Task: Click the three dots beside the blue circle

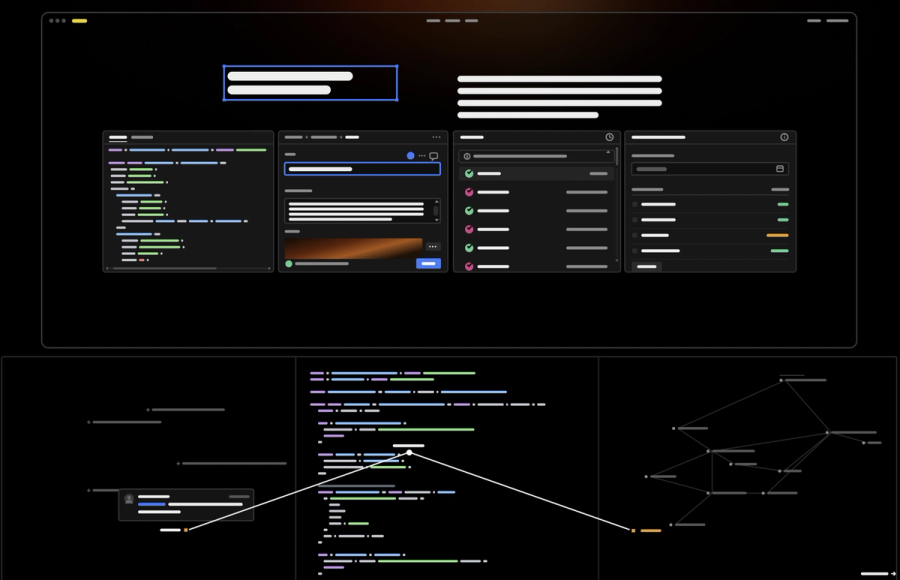Action: pyautogui.click(x=422, y=156)
